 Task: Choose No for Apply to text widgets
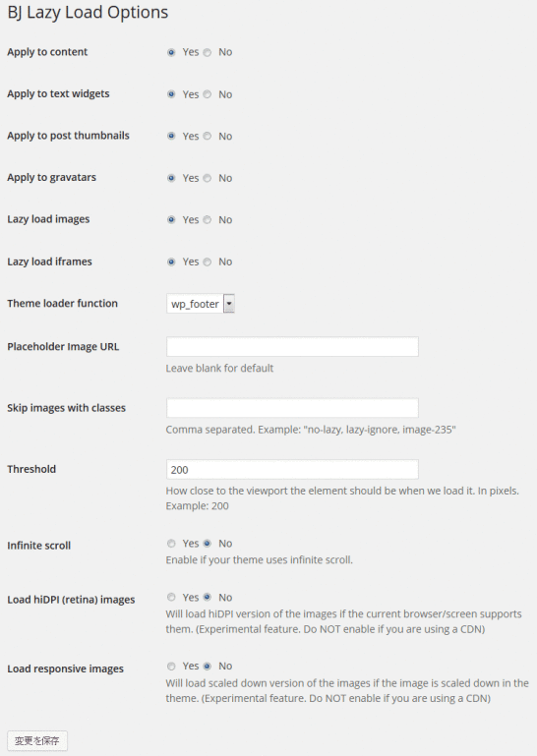tap(208, 94)
